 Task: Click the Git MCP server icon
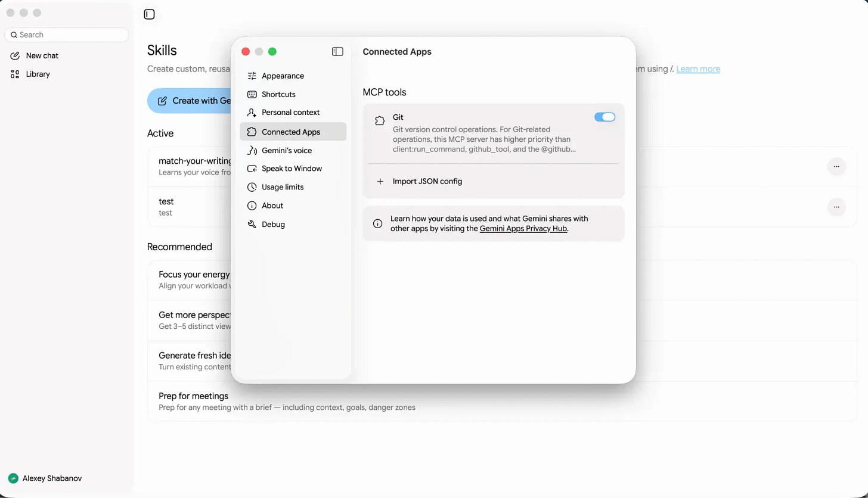[380, 121]
